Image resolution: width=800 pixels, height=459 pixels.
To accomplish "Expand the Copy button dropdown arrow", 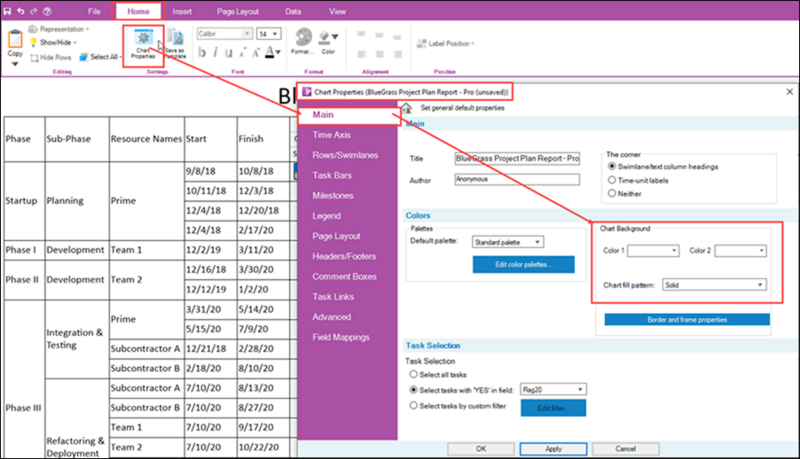I will 15,64.
